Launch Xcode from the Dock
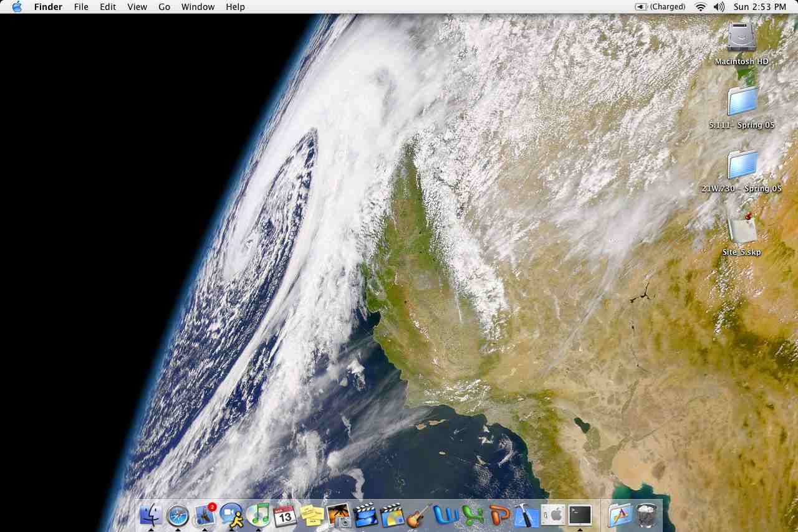Viewport: 798px width, 532px height. click(x=526, y=515)
